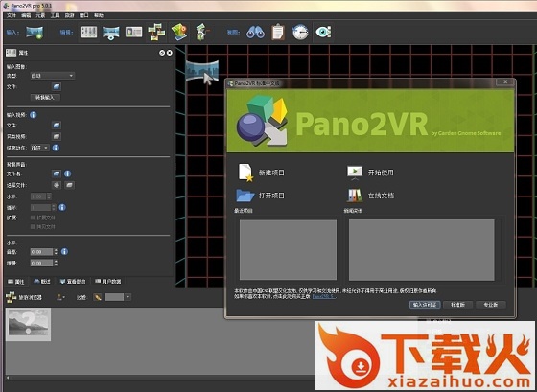Browse for the input image file
Image resolution: width=537 pixels, height=392 pixels.
point(57,87)
